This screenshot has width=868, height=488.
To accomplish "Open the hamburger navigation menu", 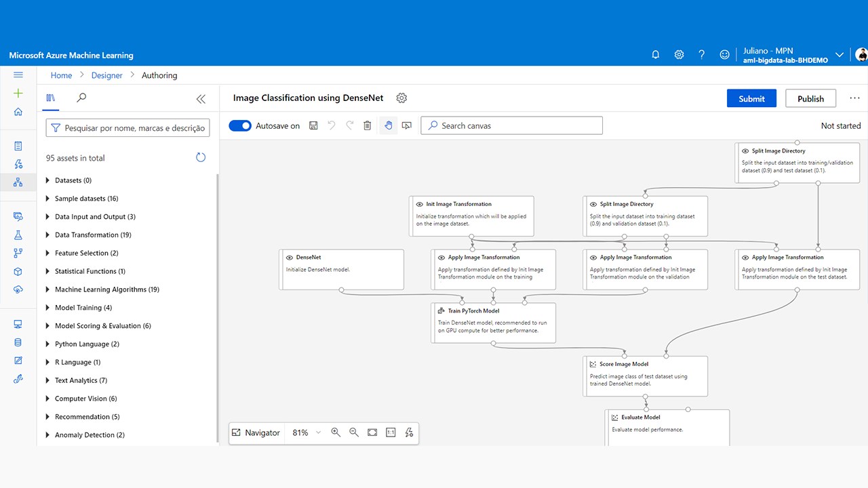I will (18, 75).
